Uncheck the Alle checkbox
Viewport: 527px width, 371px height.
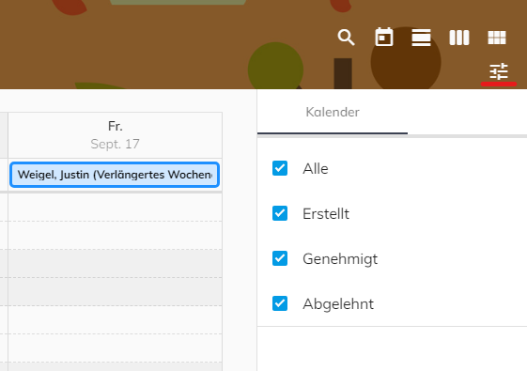click(x=280, y=168)
